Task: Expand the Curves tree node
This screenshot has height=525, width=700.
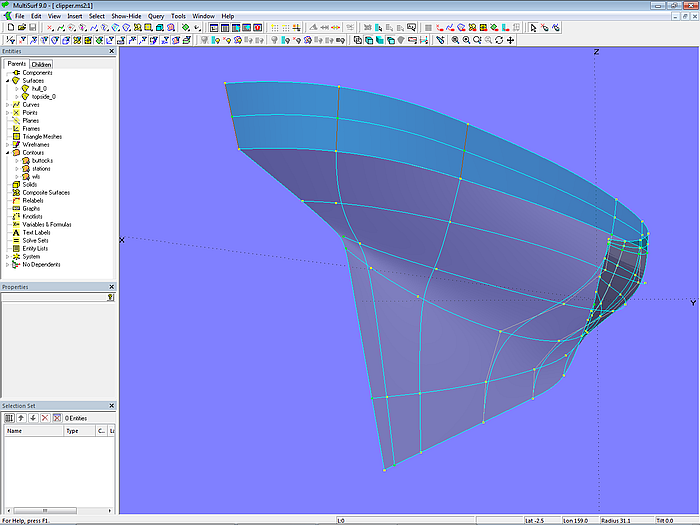Action: pyautogui.click(x=8, y=105)
